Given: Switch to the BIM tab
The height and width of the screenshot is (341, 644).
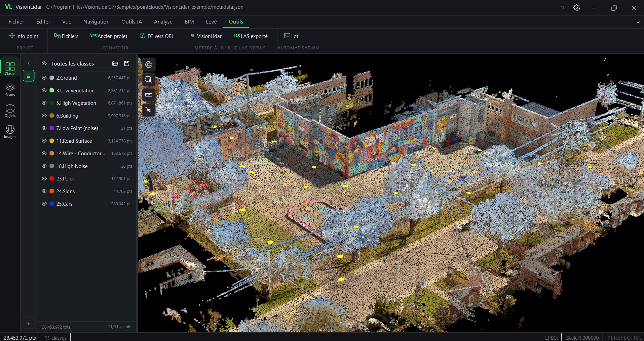Looking at the screenshot, I should tap(189, 22).
